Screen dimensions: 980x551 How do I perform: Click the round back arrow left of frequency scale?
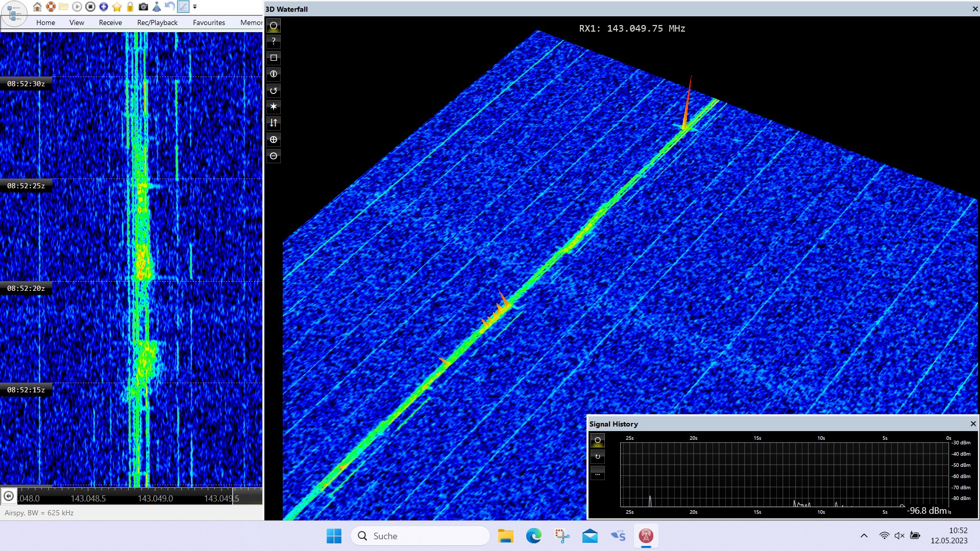pyautogui.click(x=9, y=496)
